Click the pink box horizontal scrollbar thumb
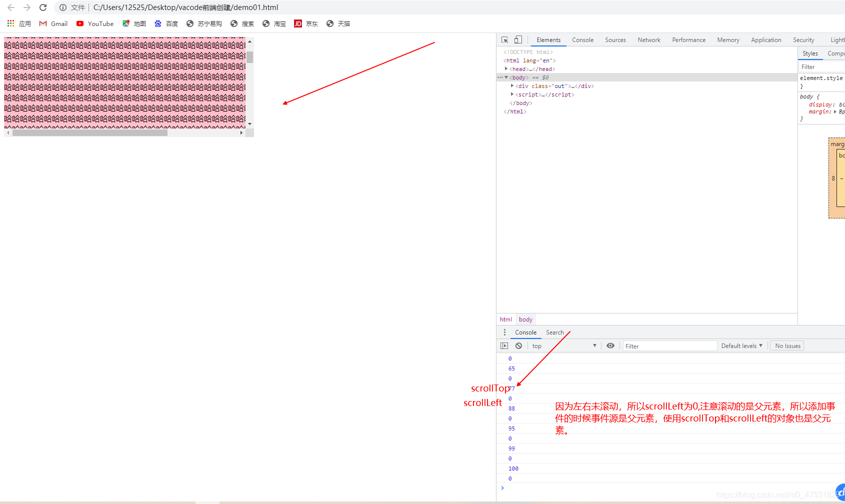This screenshot has height=504, width=845. point(90,133)
